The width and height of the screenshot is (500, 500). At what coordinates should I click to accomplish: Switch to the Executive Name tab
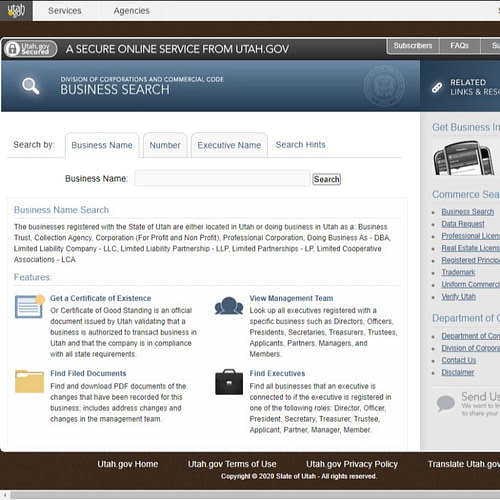coord(229,145)
